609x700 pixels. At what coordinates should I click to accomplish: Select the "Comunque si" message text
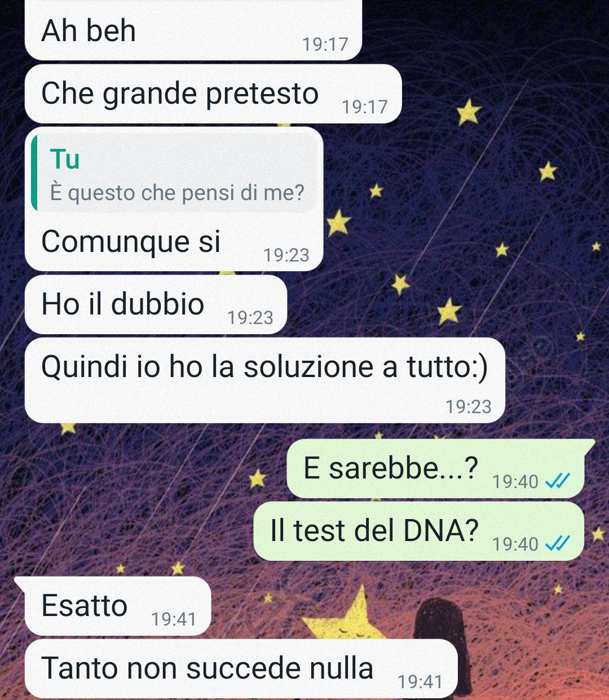tap(131, 241)
